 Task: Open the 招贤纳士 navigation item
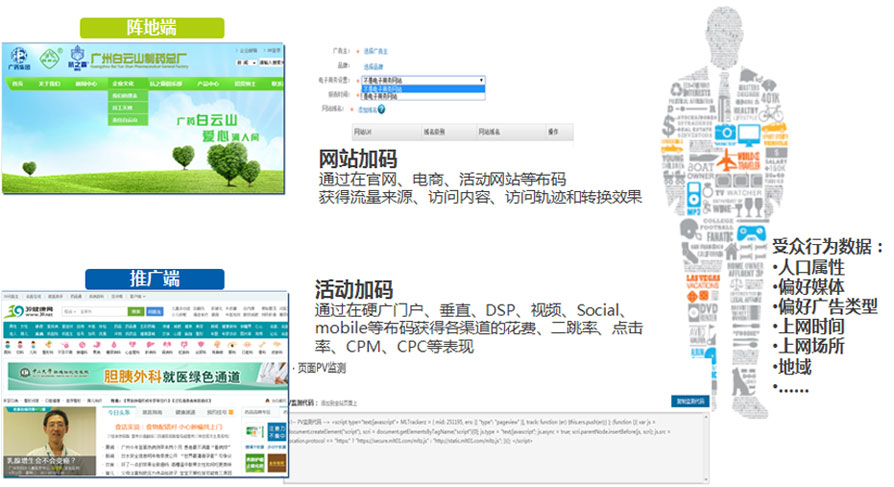coord(245,84)
